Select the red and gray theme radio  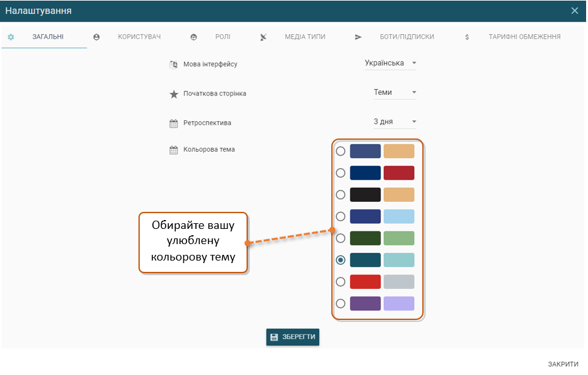341,281
